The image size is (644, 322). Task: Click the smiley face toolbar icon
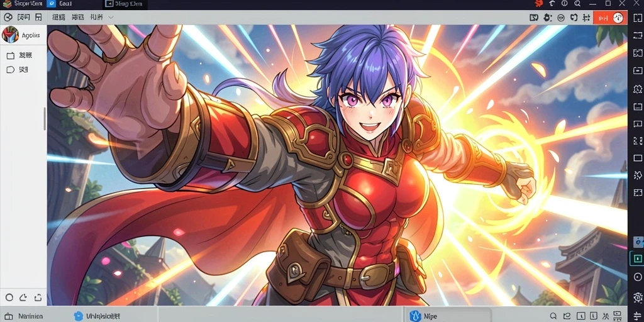pos(560,18)
